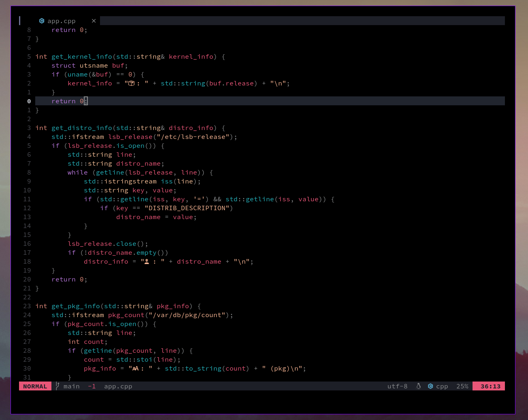Click "/etc/lsb-release" string literal
This screenshot has height=420, width=528.
193,137
